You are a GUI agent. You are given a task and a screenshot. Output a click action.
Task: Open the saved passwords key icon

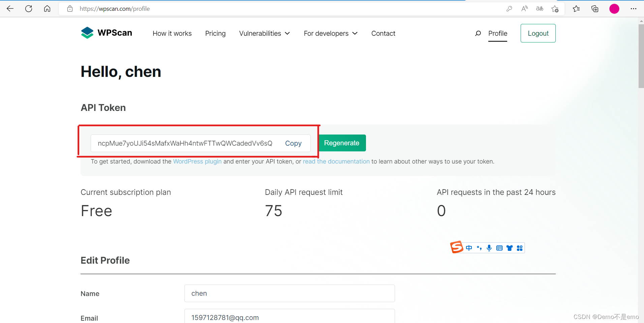[x=509, y=9]
